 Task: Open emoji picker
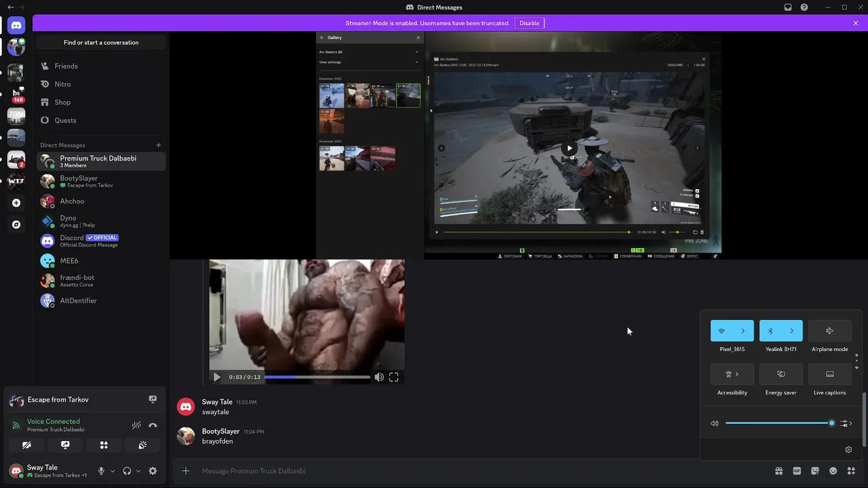coord(833,471)
